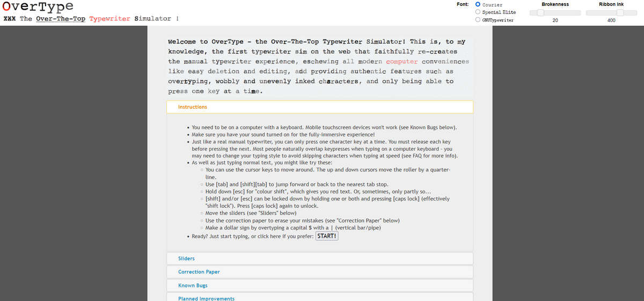The height and width of the screenshot is (301, 644).
Task: Click the 'Ready? Just start typing' text
Action: [x=252, y=236]
